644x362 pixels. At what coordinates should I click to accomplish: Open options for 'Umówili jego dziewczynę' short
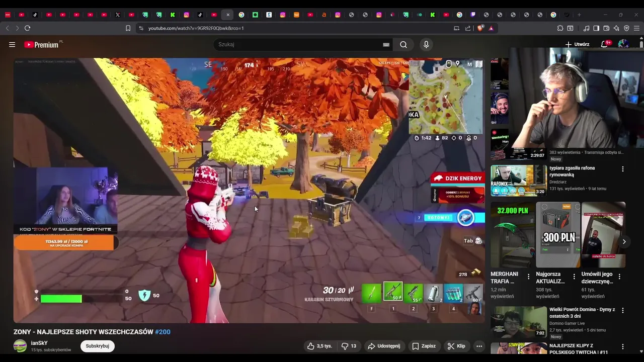tap(619, 277)
